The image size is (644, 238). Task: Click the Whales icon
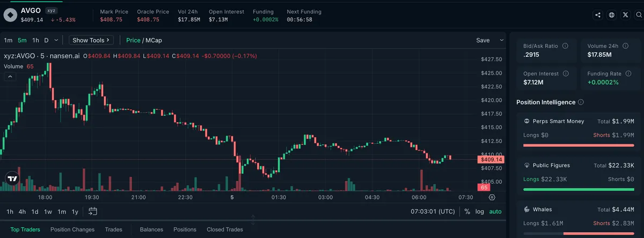(527, 209)
